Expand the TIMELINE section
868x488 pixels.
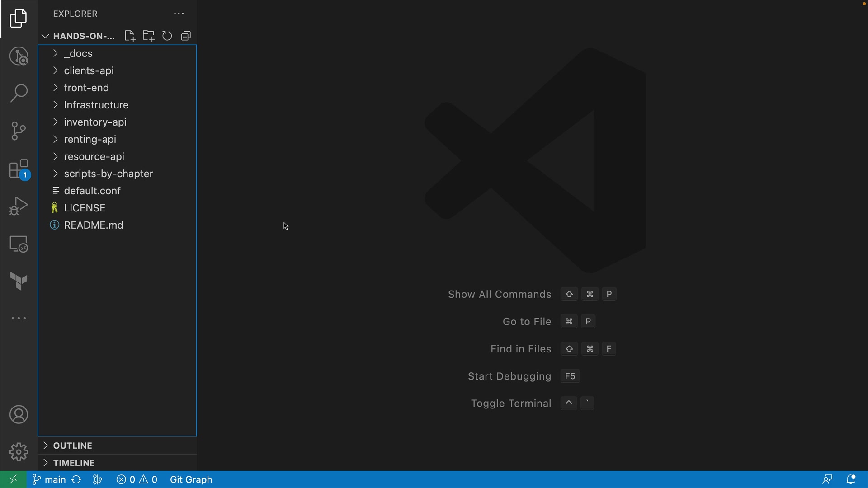(74, 463)
